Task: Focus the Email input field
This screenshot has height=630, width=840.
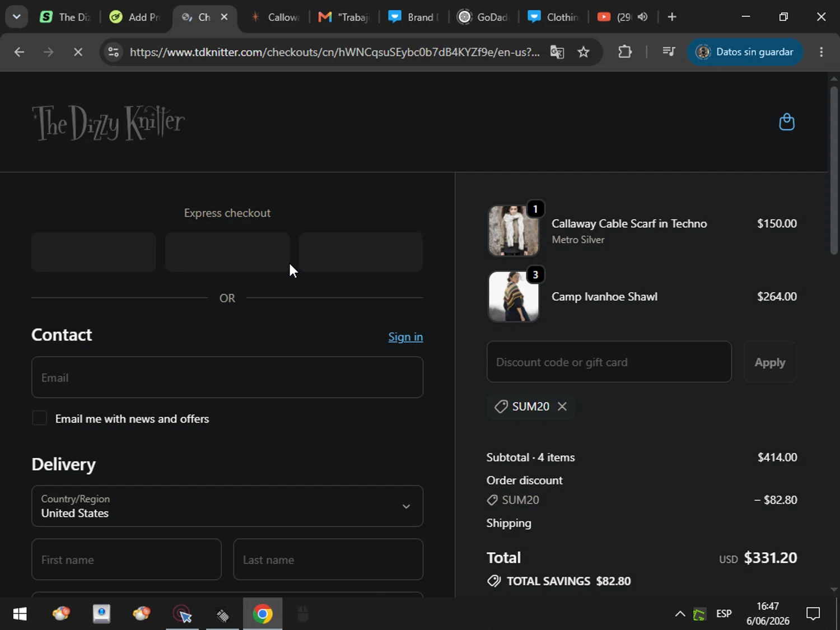Action: 227,377
